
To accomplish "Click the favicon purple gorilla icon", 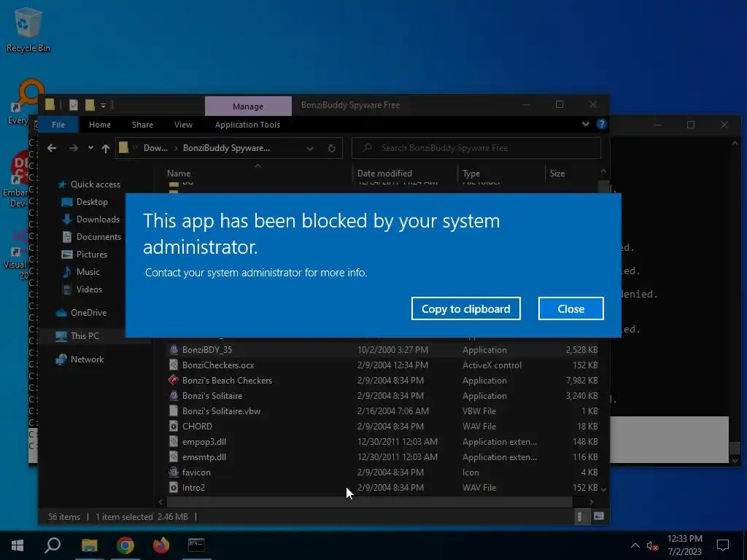I will click(x=174, y=472).
